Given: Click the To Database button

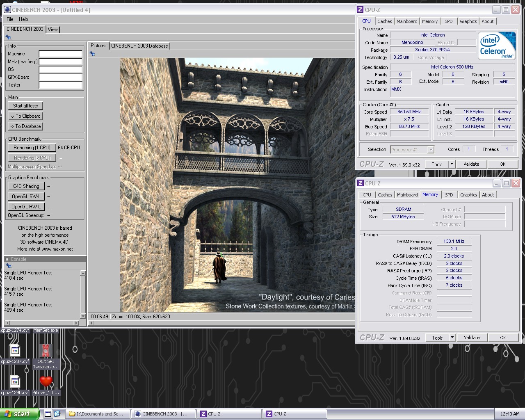Looking at the screenshot, I should (x=25, y=126).
